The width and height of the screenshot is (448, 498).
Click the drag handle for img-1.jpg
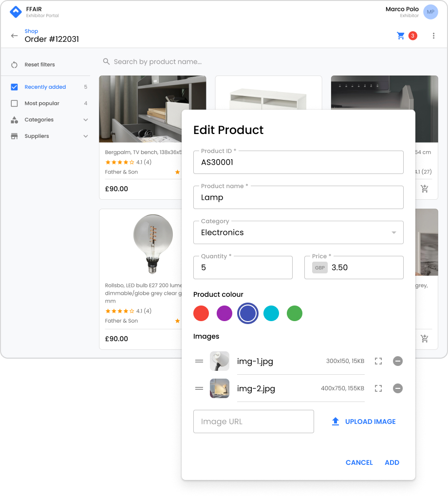click(199, 361)
